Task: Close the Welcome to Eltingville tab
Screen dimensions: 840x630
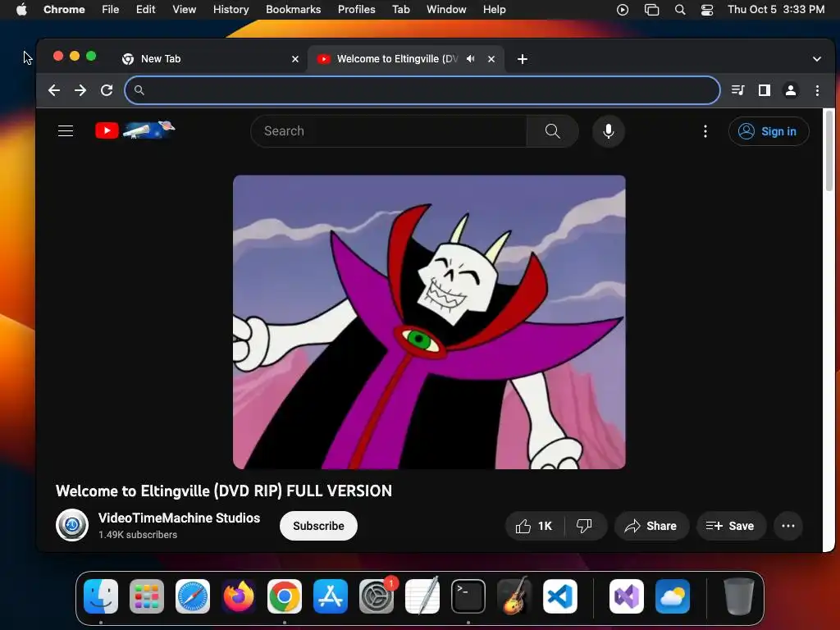Action: click(x=491, y=59)
